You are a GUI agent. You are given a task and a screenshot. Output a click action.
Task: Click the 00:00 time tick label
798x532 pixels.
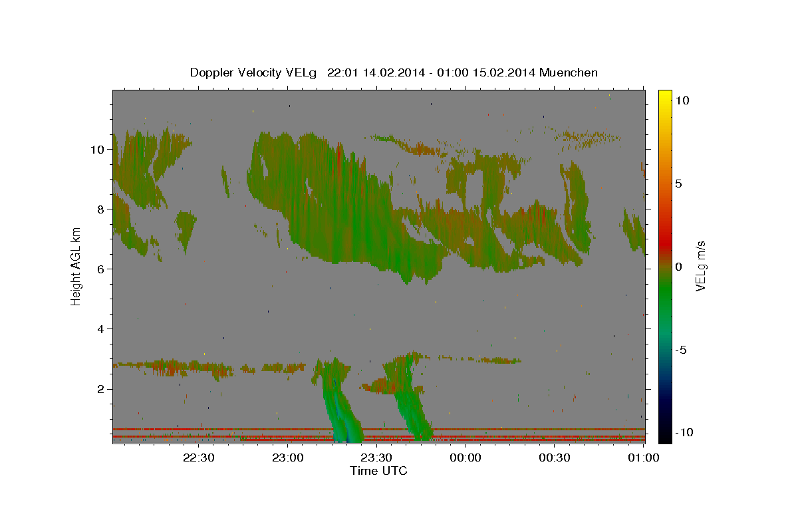coord(465,458)
